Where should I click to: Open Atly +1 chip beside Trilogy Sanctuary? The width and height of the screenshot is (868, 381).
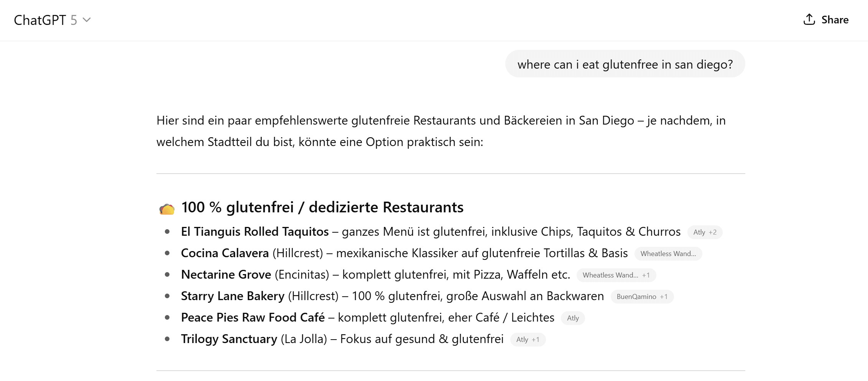(528, 340)
